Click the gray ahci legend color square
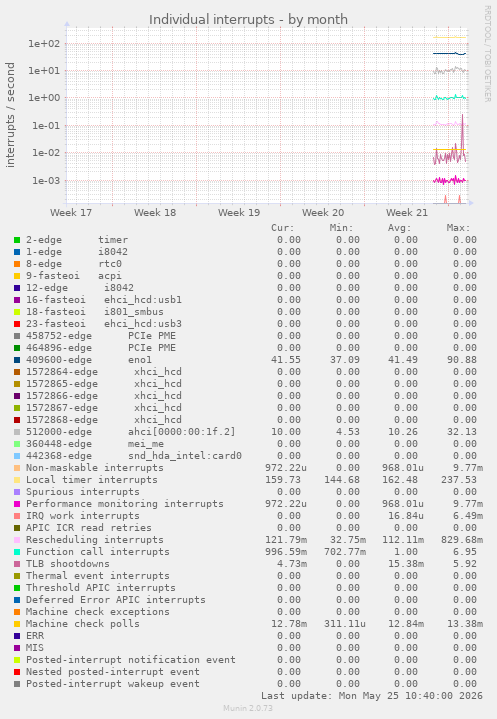Viewport: 497px width, 719px height. pos(17,432)
